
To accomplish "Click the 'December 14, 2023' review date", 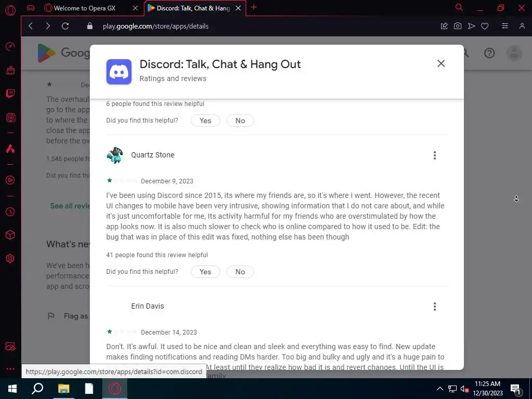I will [x=169, y=332].
